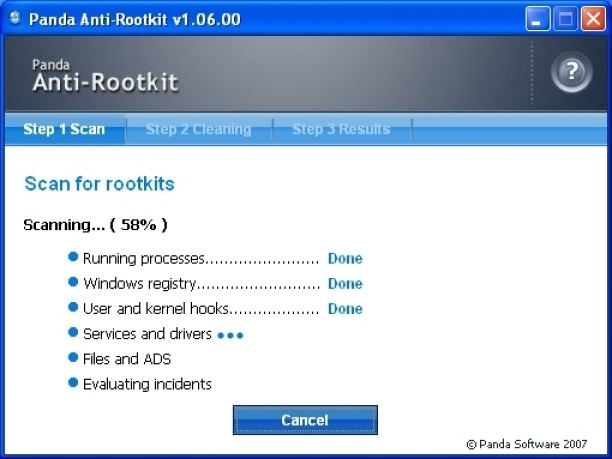Image resolution: width=612 pixels, height=459 pixels.
Task: Click 'Done' next to Windows registry
Action: pyautogui.click(x=345, y=283)
